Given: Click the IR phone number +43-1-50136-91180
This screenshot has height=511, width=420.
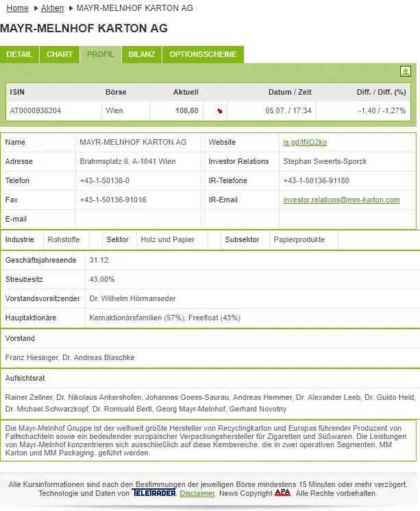Looking at the screenshot, I should tap(316, 180).
